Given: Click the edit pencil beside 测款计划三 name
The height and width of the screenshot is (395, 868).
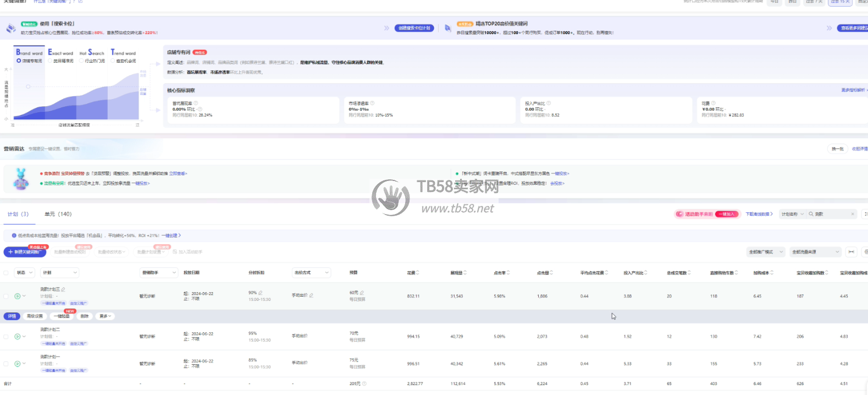Looking at the screenshot, I should click(x=63, y=289).
